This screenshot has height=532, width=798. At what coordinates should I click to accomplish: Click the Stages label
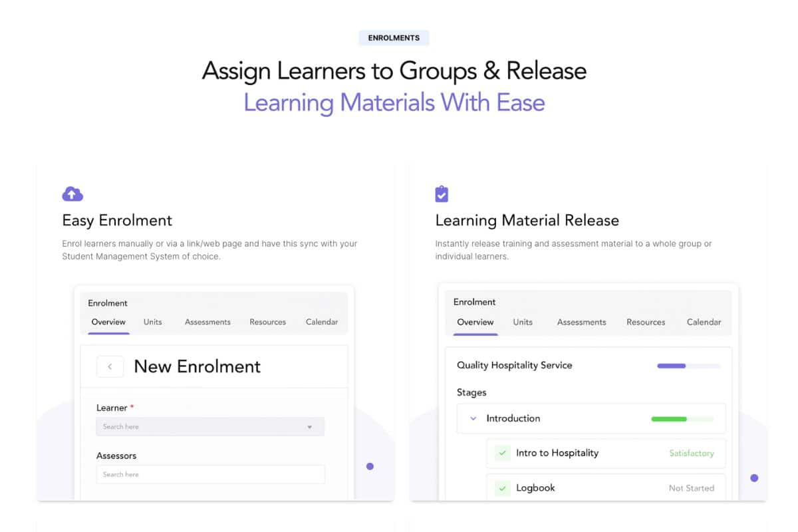[x=471, y=392]
